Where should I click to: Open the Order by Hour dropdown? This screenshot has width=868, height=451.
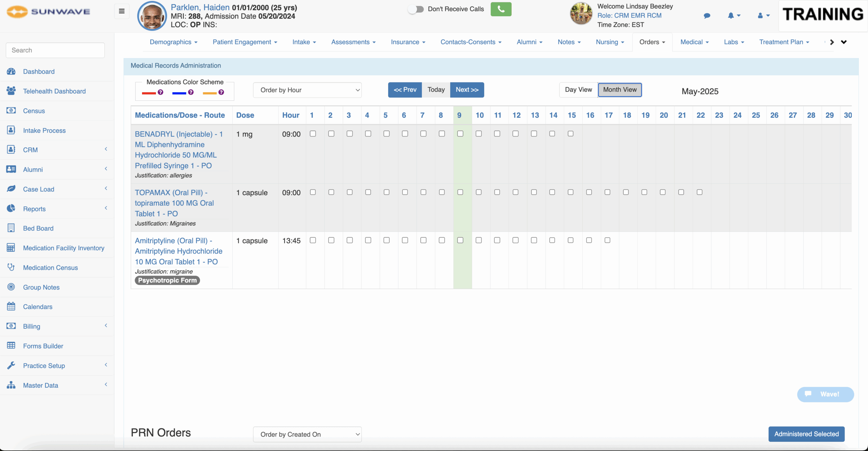coord(307,90)
